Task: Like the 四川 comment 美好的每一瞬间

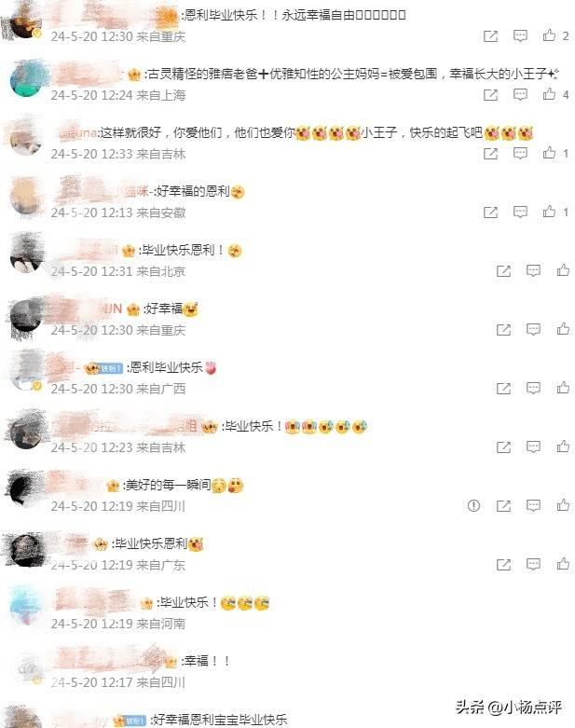Action: (563, 505)
